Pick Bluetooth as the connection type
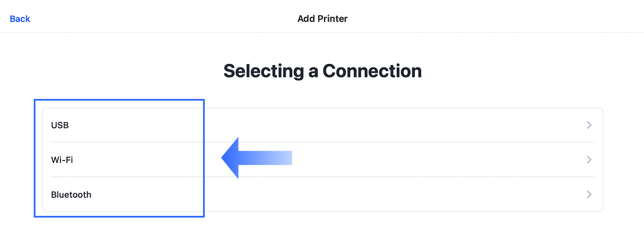This screenshot has height=249, width=644. [x=322, y=195]
